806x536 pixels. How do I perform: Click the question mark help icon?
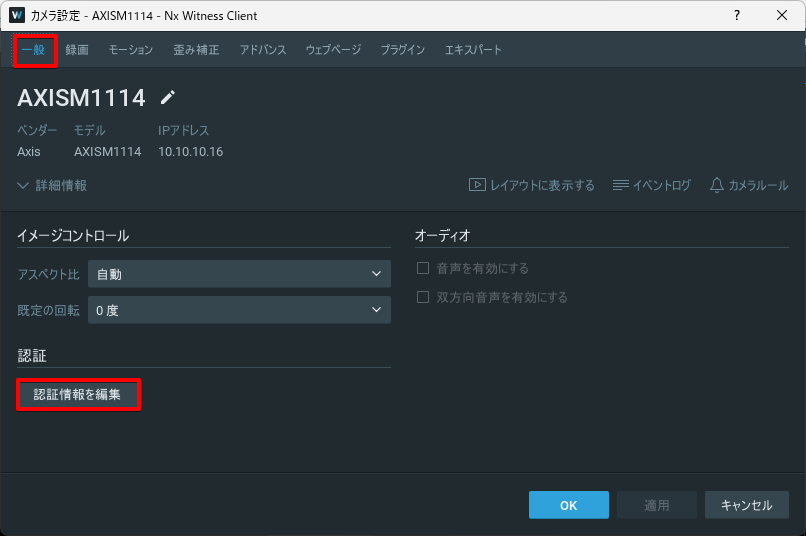[x=737, y=15]
